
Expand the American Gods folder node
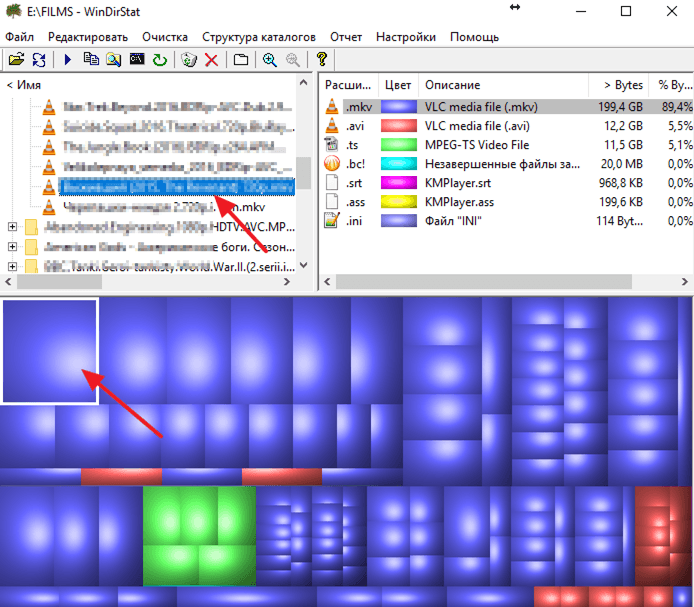tap(12, 246)
